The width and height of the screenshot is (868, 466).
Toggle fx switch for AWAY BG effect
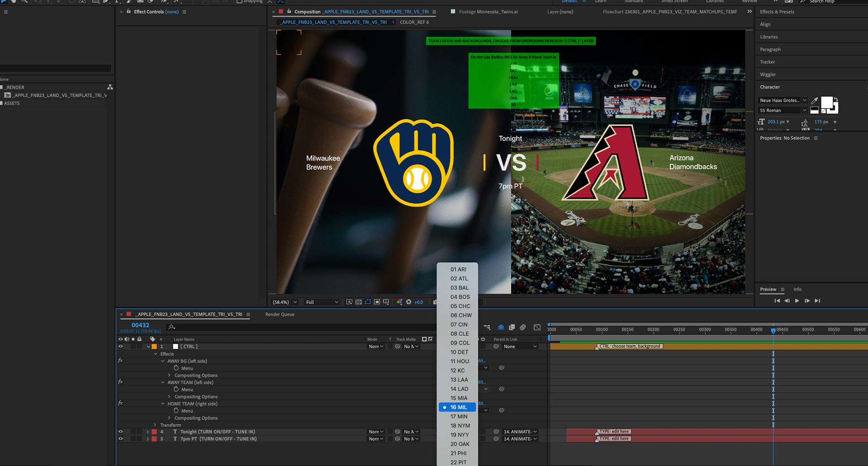click(121, 361)
